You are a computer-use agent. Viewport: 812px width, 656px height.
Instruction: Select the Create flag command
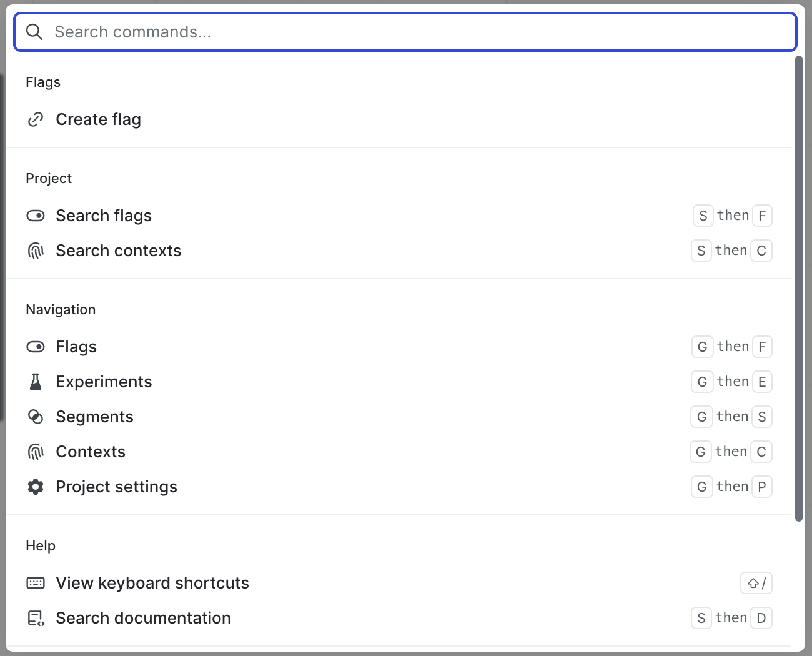[x=98, y=119]
